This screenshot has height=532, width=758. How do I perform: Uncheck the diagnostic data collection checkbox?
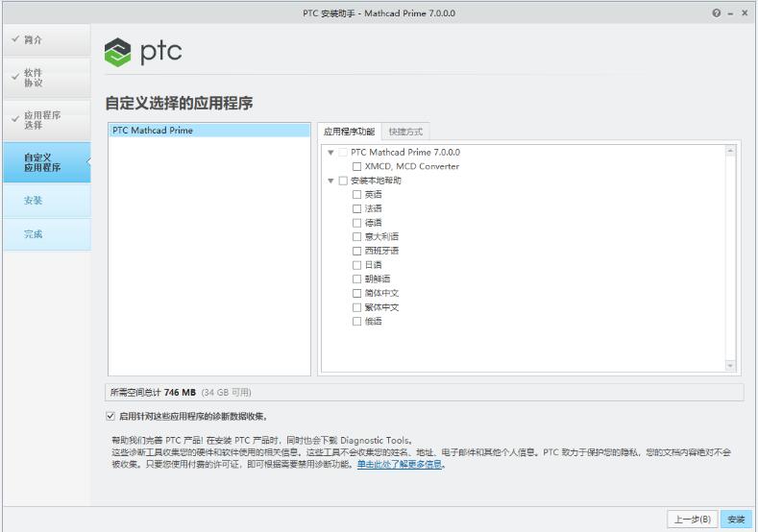[110, 416]
